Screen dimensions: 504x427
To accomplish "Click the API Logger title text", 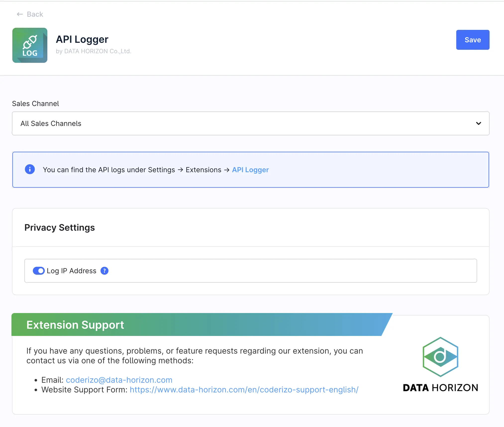I will pos(82,39).
